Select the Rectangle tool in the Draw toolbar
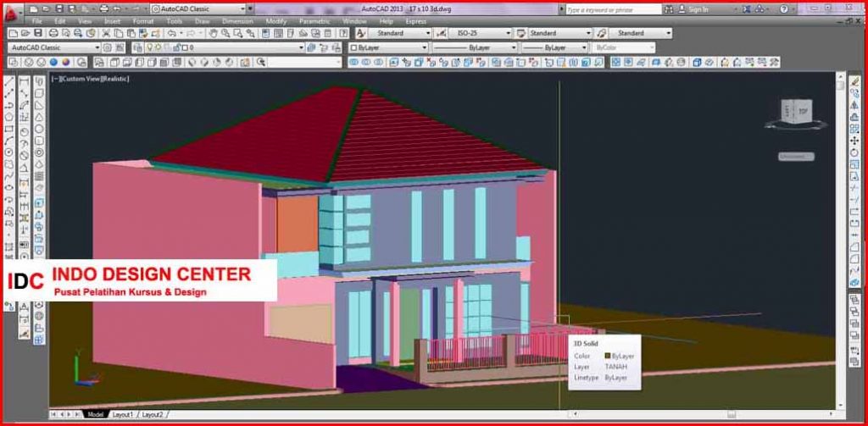This screenshot has height=426, width=868. (8, 129)
